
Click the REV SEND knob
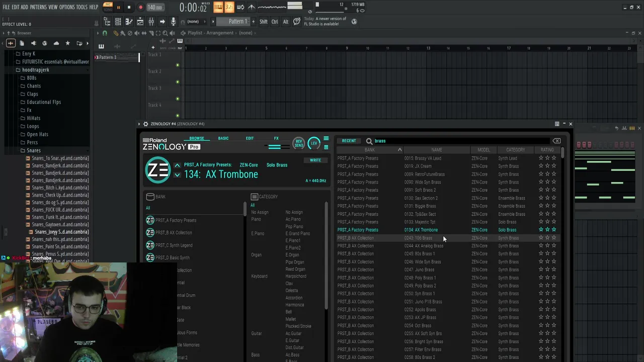pos(299,143)
